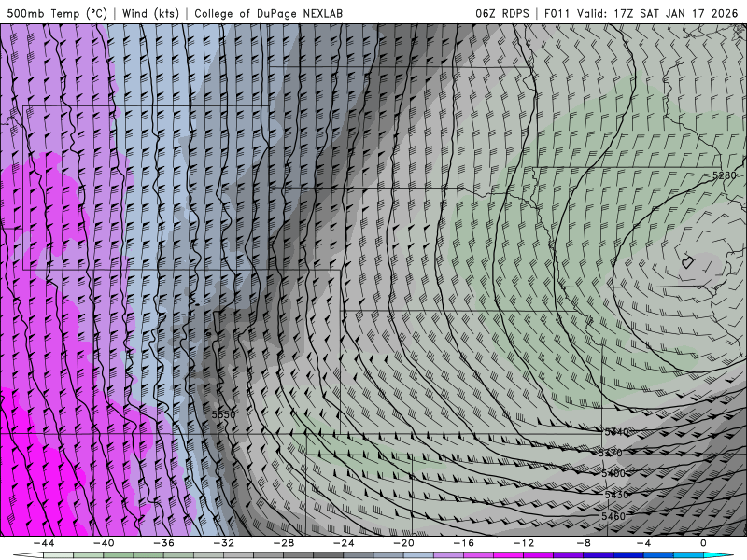747x560 pixels.
Task: Click the -4 color scale label
Action: (x=643, y=543)
